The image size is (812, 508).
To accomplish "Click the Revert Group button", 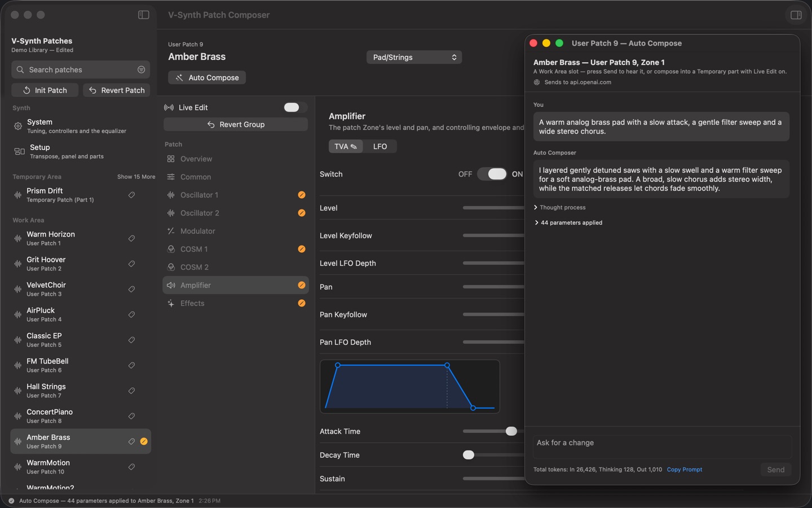I will pos(236,124).
